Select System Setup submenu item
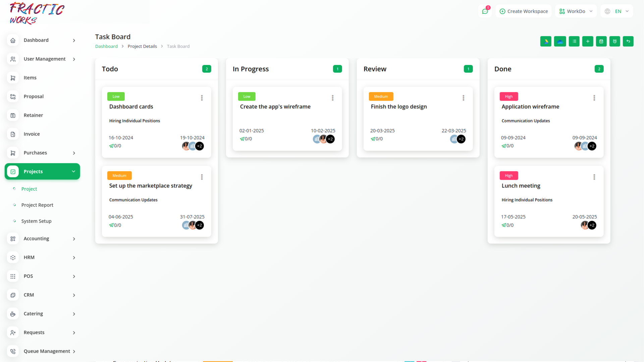Screen dimensions: 644x362 36,221
